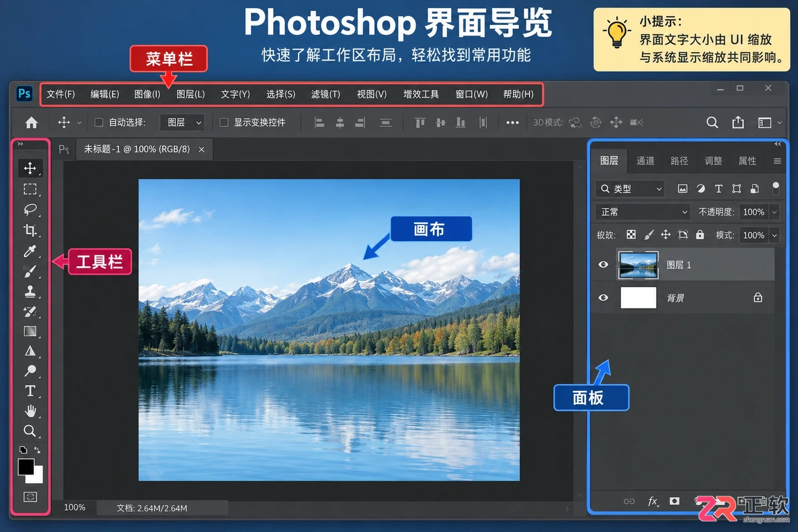This screenshot has height=532, width=798.
Task: Enable the 显示变换控件 checkbox
Action: pyautogui.click(x=224, y=122)
